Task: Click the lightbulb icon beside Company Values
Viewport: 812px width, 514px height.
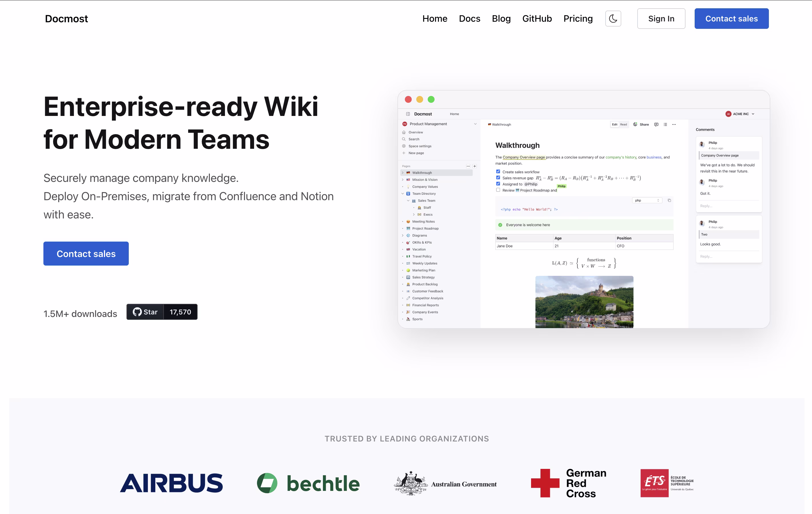Action: tap(408, 187)
